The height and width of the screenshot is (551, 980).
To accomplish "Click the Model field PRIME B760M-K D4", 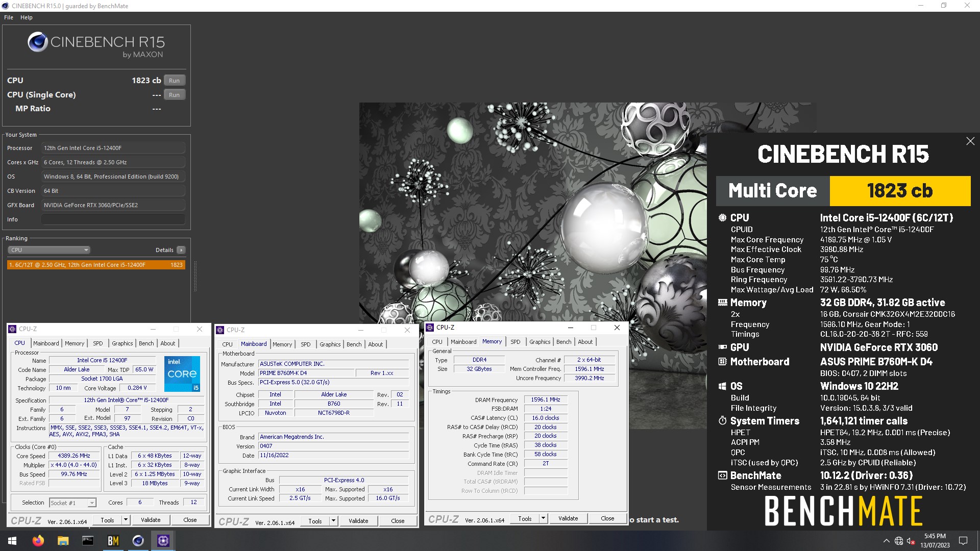I will coord(306,373).
